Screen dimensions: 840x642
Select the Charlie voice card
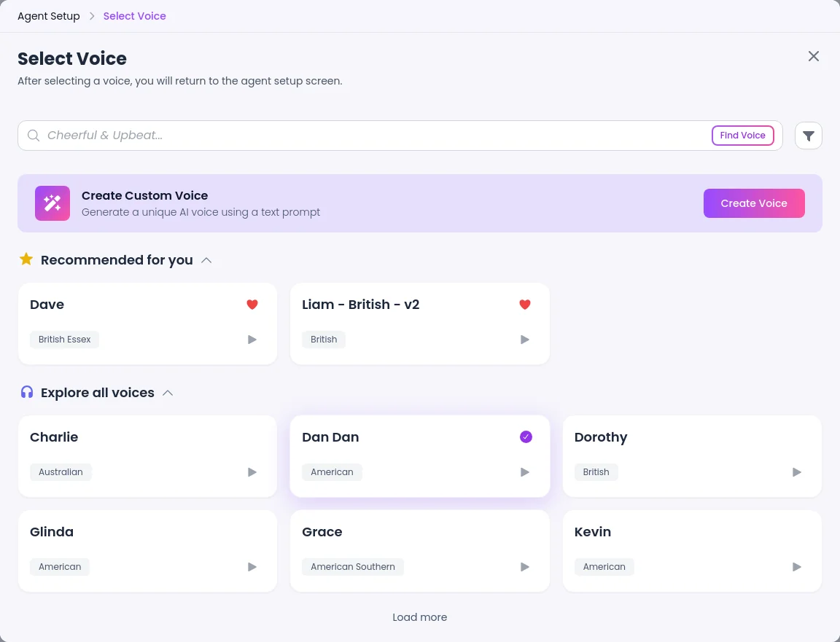click(147, 456)
